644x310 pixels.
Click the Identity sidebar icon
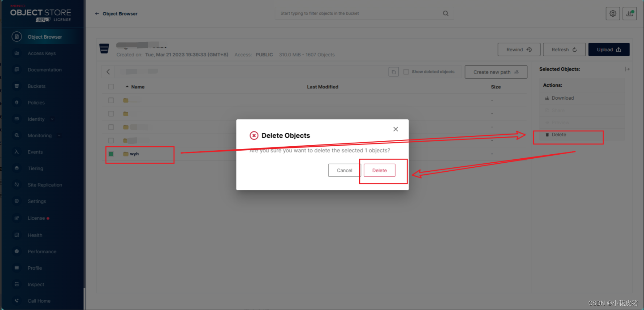click(x=17, y=119)
